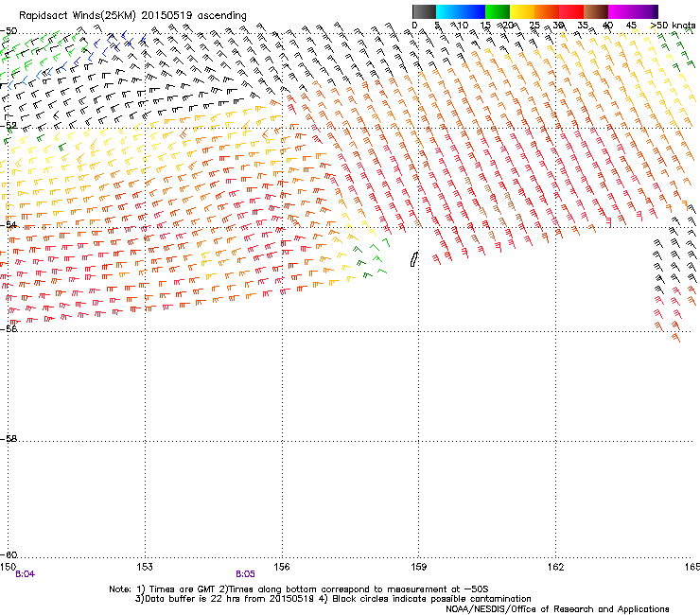Pick the yellow 20-25 knot legend segment

coord(522,11)
